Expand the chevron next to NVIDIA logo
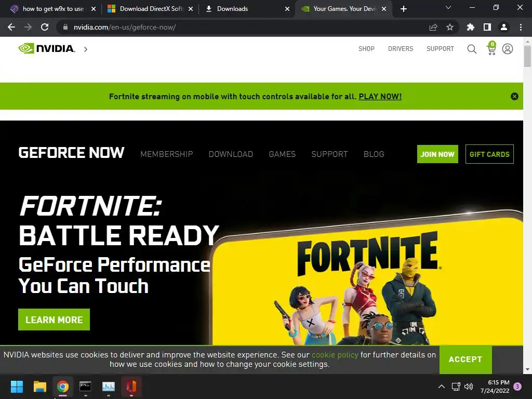Image resolution: width=532 pixels, height=399 pixels. click(86, 49)
